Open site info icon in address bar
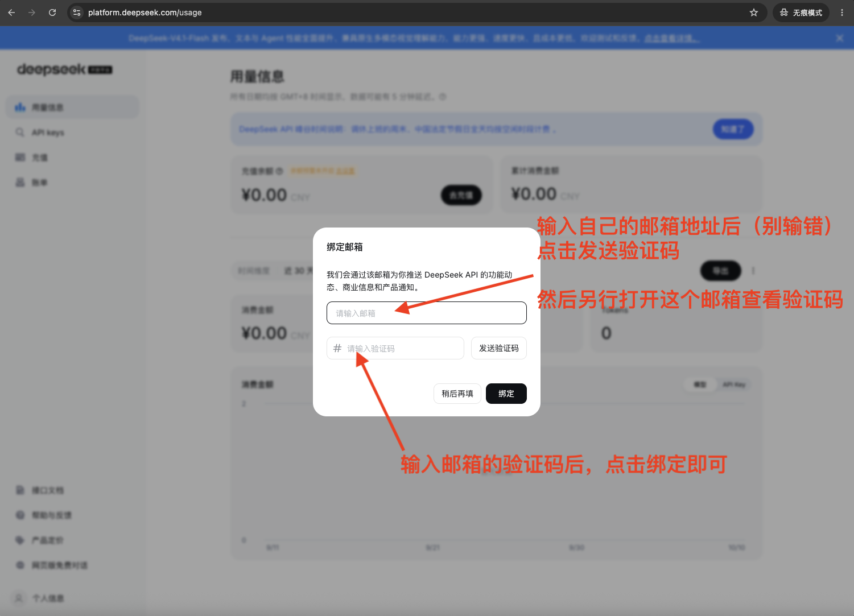Screen dimensions: 854x616 [77, 13]
